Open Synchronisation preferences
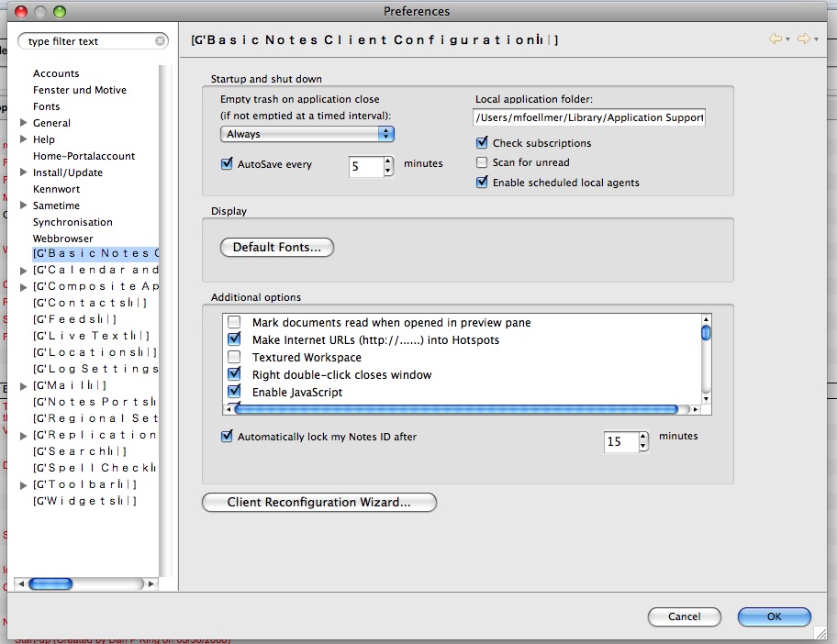The image size is (837, 644). (73, 223)
